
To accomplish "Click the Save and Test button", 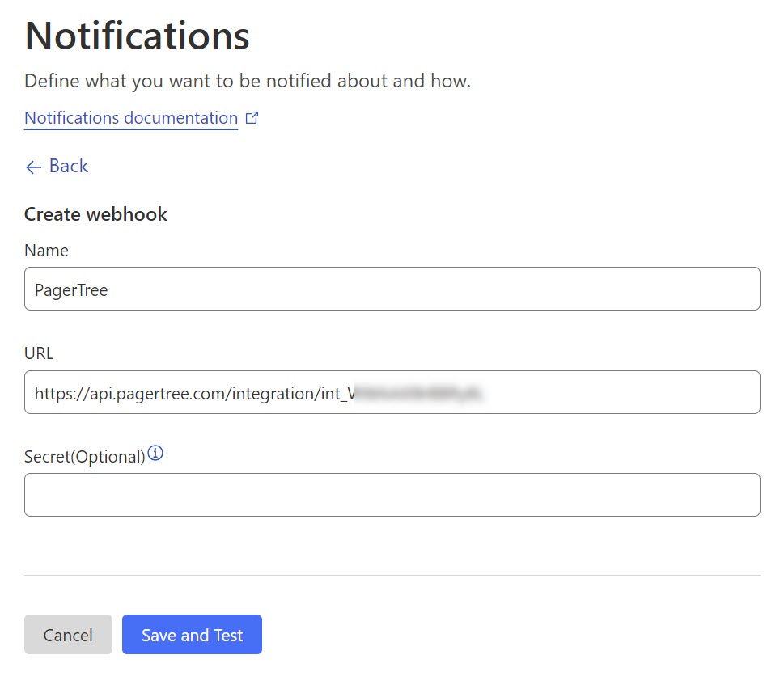I will [192, 635].
